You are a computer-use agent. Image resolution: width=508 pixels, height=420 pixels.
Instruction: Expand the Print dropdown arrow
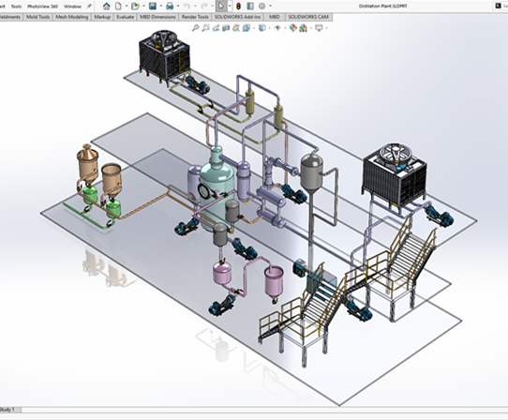click(x=178, y=6)
